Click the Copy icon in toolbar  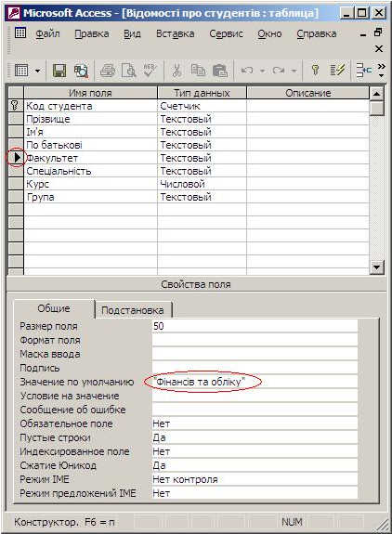click(x=198, y=71)
